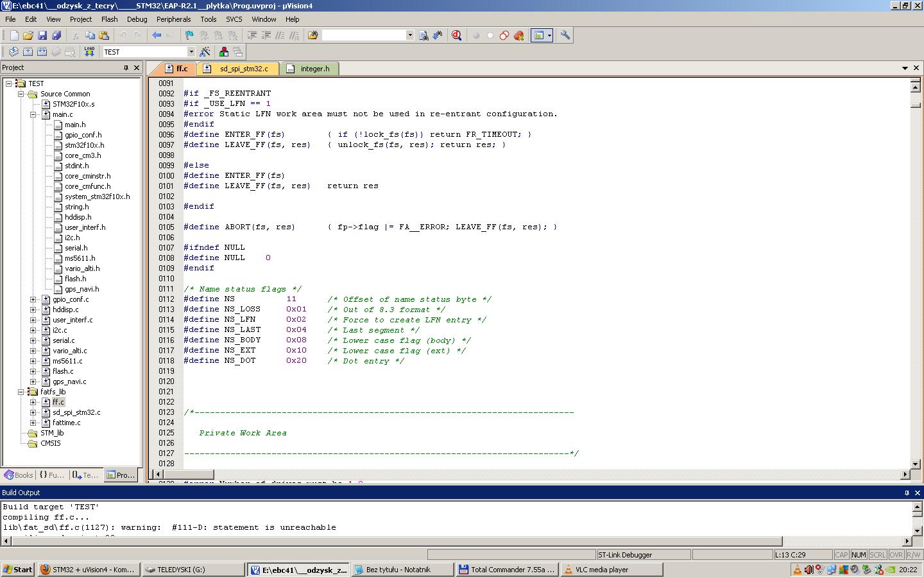Screen dimensions: 924x578
Task: Select the STM_lib folder
Action: point(52,433)
